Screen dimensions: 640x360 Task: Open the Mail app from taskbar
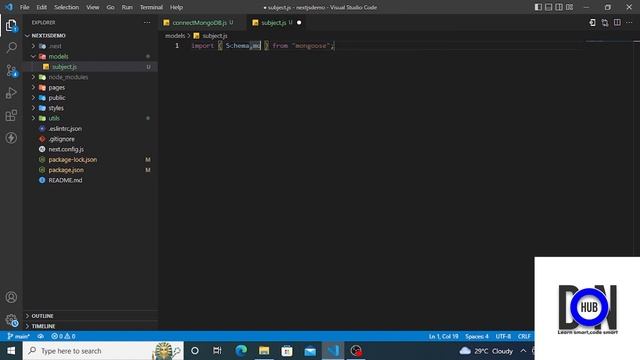(310, 351)
